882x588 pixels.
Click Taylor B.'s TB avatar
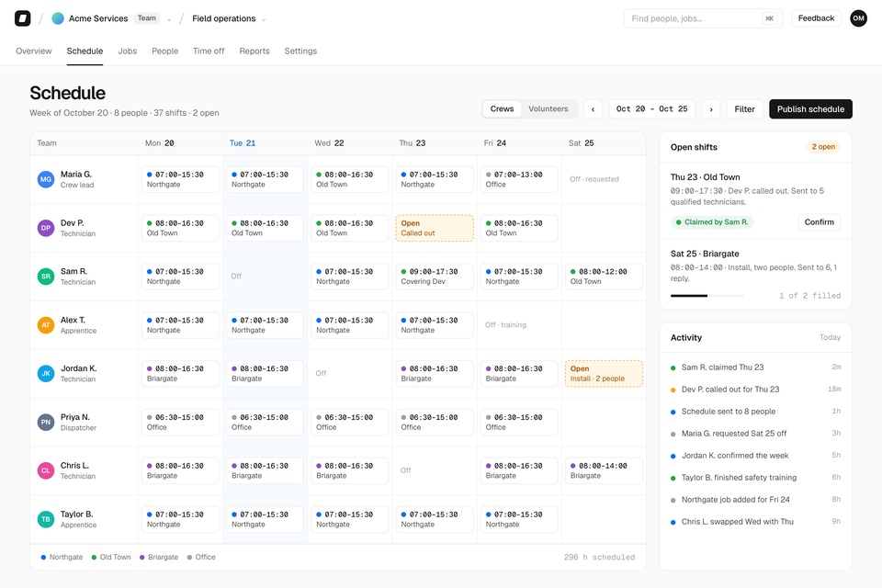tap(46, 519)
